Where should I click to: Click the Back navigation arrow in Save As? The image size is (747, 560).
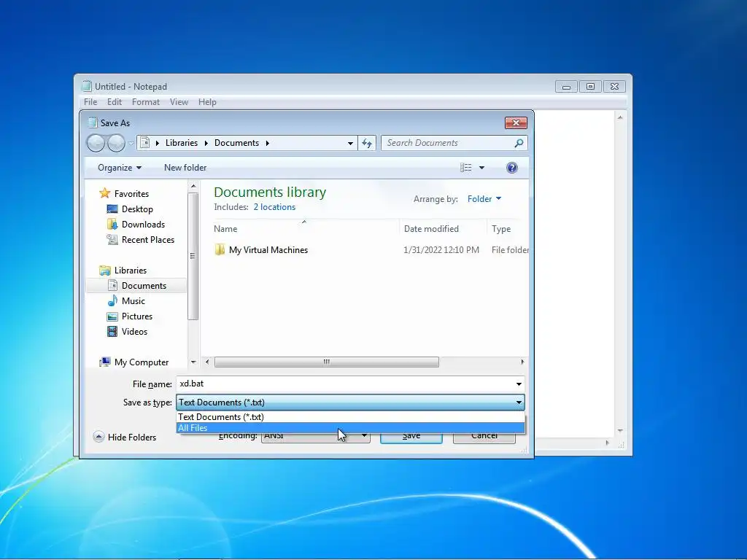click(x=96, y=143)
